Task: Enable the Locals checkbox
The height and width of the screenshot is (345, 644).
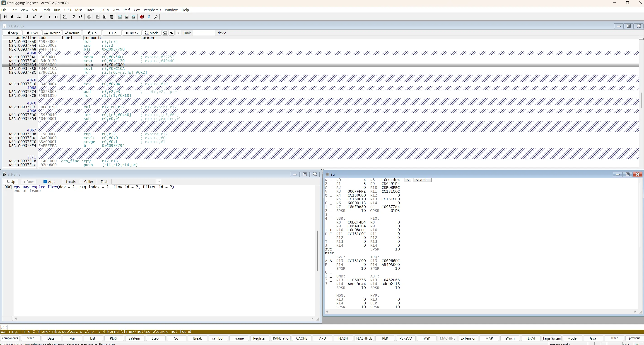Action: point(63,182)
